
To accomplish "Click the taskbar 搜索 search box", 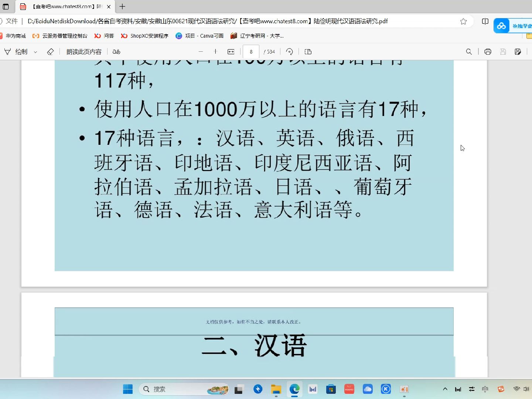I will (184, 389).
